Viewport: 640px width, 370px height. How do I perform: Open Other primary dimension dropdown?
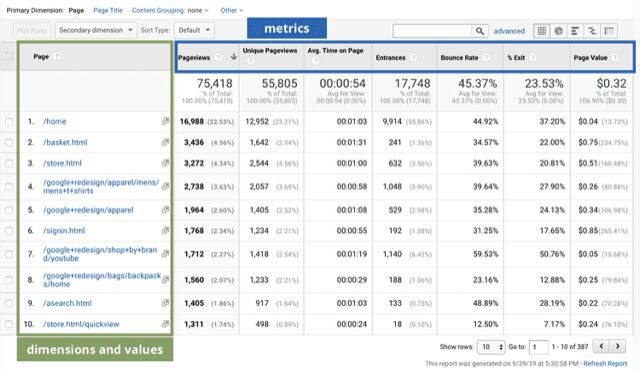pos(231,10)
